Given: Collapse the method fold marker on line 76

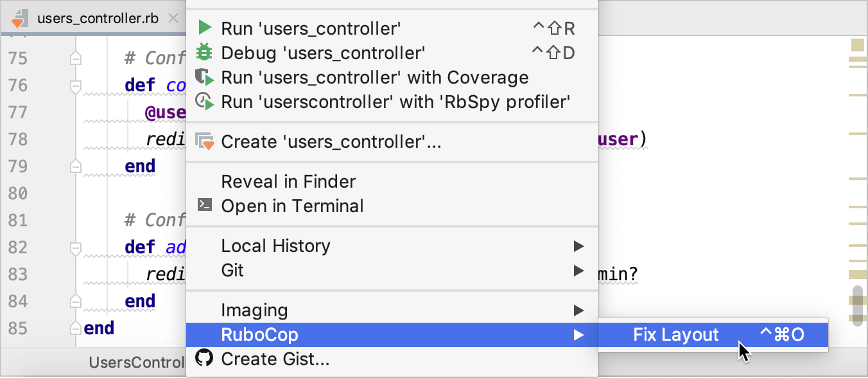Looking at the screenshot, I should tap(76, 85).
